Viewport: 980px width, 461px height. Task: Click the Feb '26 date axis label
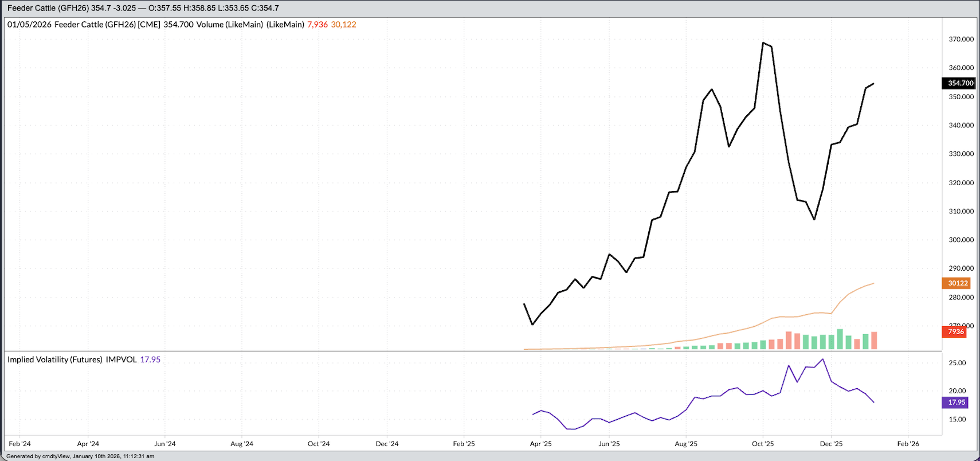point(908,444)
